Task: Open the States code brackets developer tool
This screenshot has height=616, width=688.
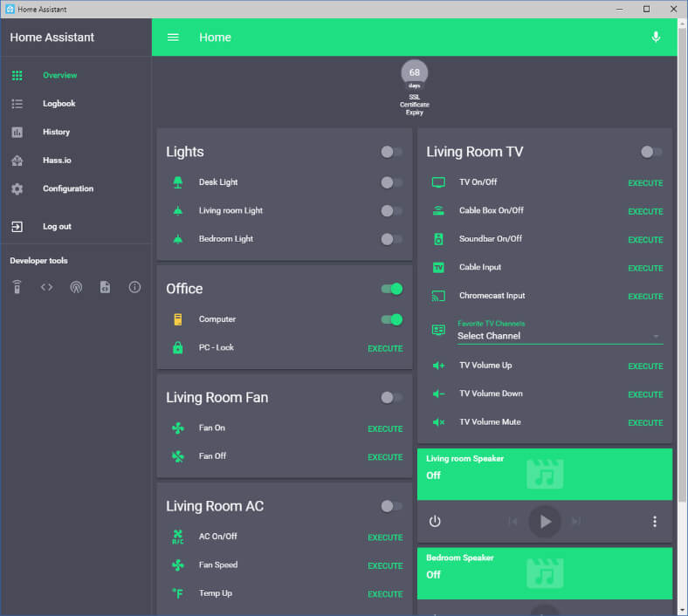Action: [46, 287]
